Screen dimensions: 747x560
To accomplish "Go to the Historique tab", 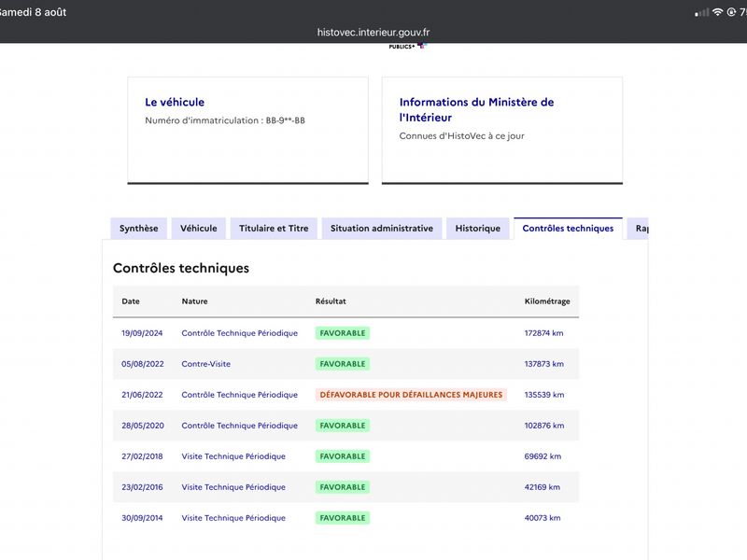I will click(x=478, y=229).
